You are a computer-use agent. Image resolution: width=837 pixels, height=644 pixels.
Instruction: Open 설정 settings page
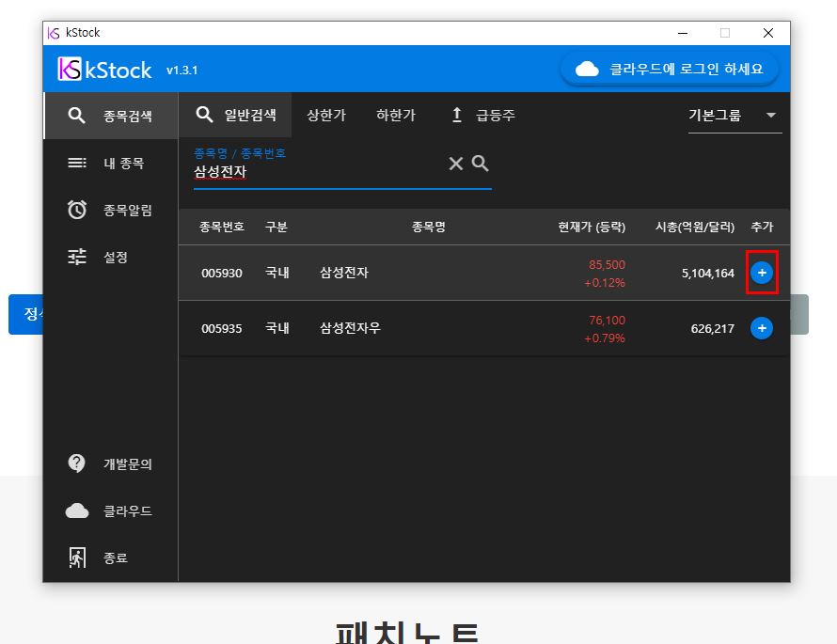point(110,257)
